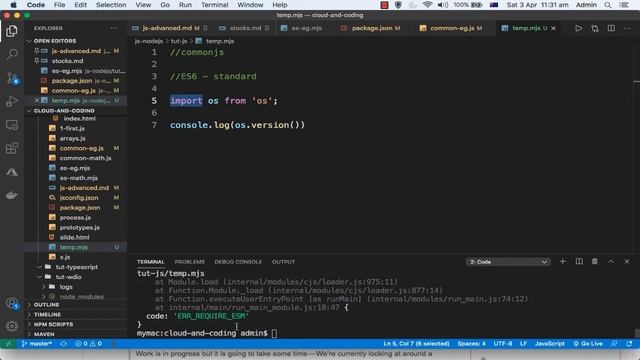This screenshot has width=640, height=360.
Task: Open macOS Spotlight search icon
Action: [x=608, y=5]
